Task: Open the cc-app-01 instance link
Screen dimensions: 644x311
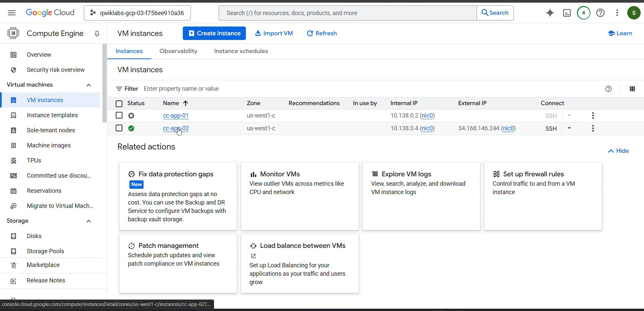Action: [176, 116]
